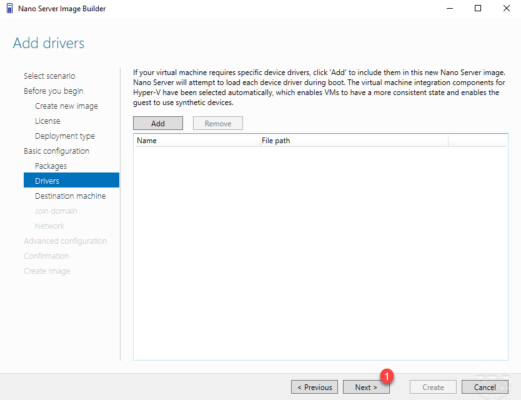Open the Select scenario step

tap(49, 76)
